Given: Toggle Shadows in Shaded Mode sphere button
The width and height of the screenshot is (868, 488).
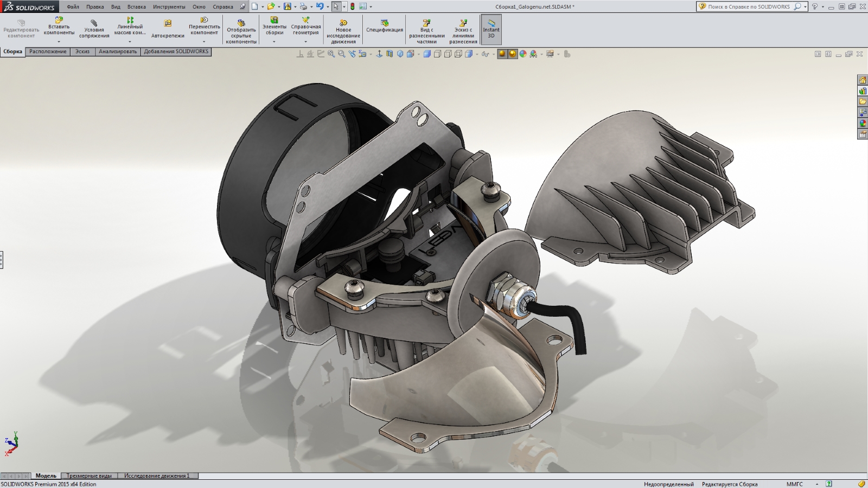Looking at the screenshot, I should click(513, 54).
